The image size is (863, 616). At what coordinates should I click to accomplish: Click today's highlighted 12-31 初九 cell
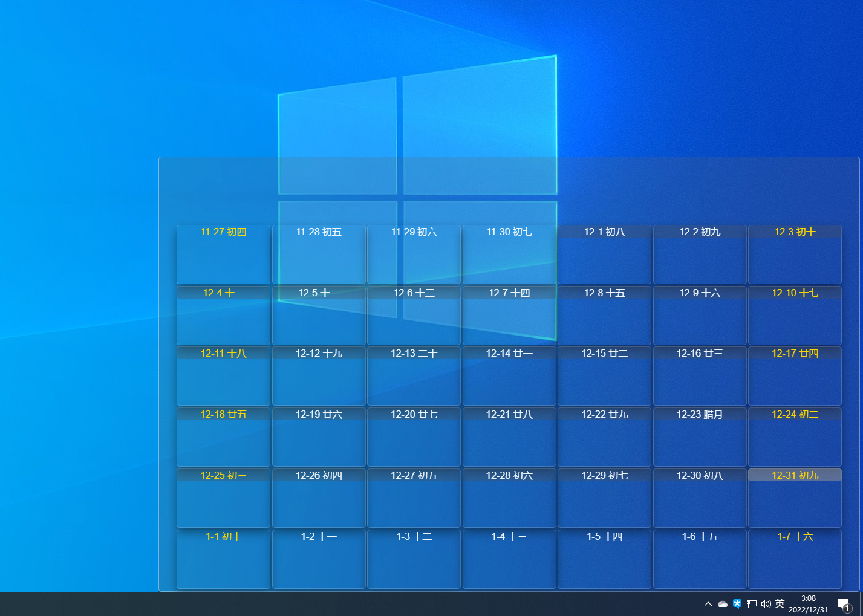click(795, 498)
